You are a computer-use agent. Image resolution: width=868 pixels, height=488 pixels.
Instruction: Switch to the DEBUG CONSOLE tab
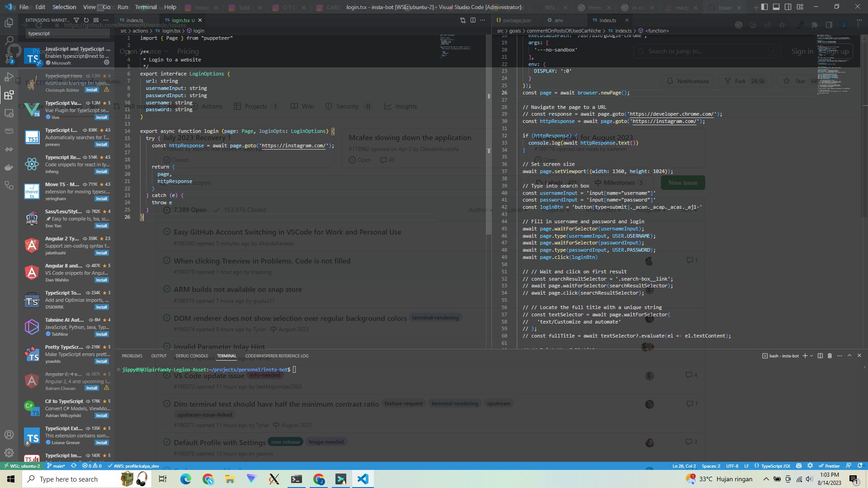(x=191, y=356)
